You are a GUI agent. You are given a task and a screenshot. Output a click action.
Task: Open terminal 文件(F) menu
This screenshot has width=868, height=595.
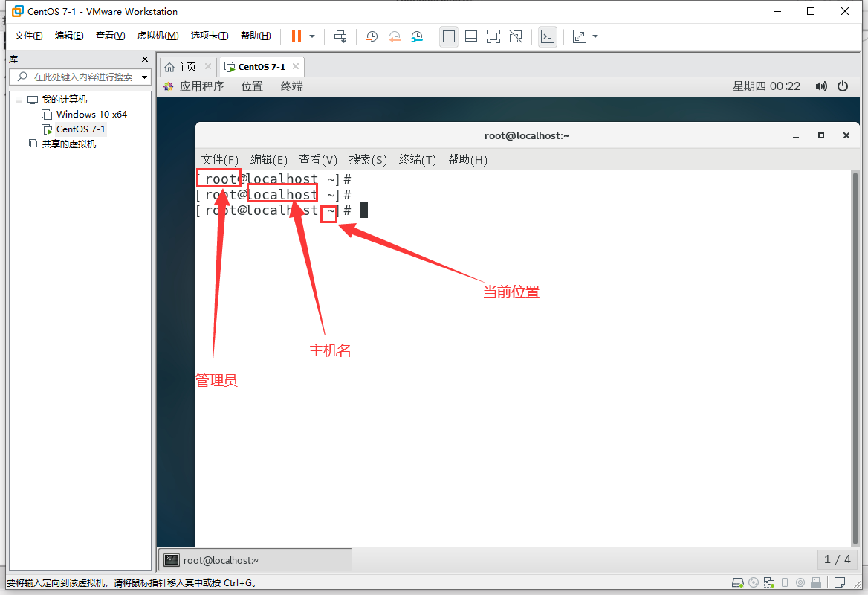(x=219, y=160)
